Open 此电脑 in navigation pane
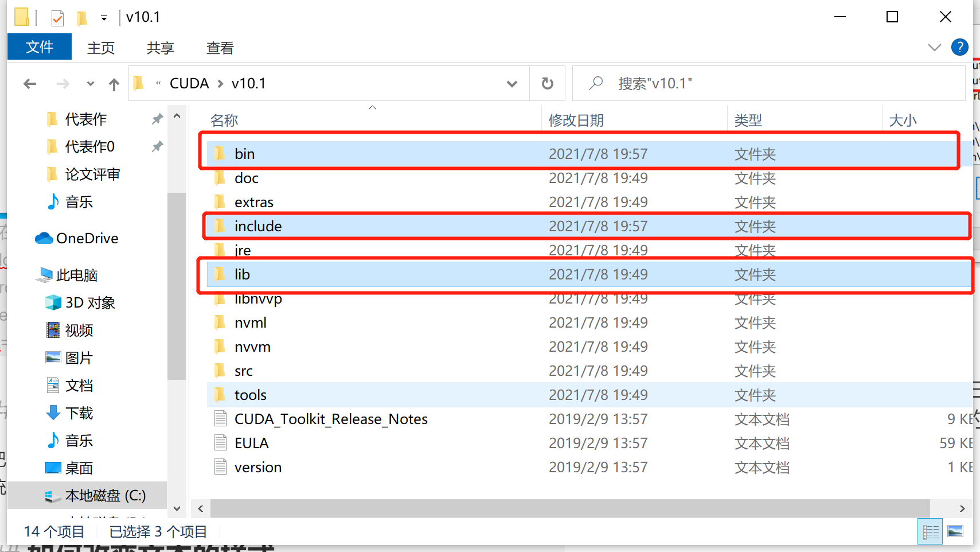This screenshot has width=980, height=552. pos(77,275)
